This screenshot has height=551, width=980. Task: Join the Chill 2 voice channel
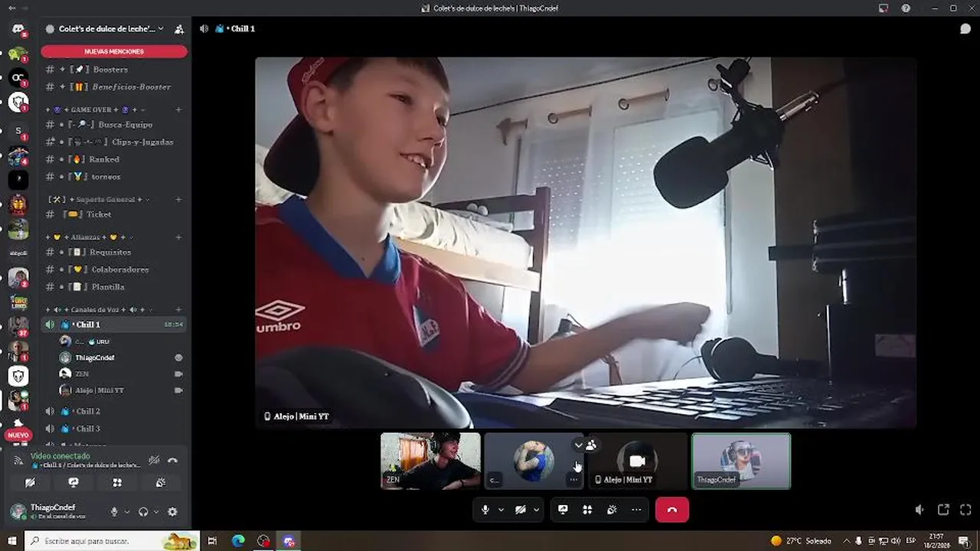(114, 412)
